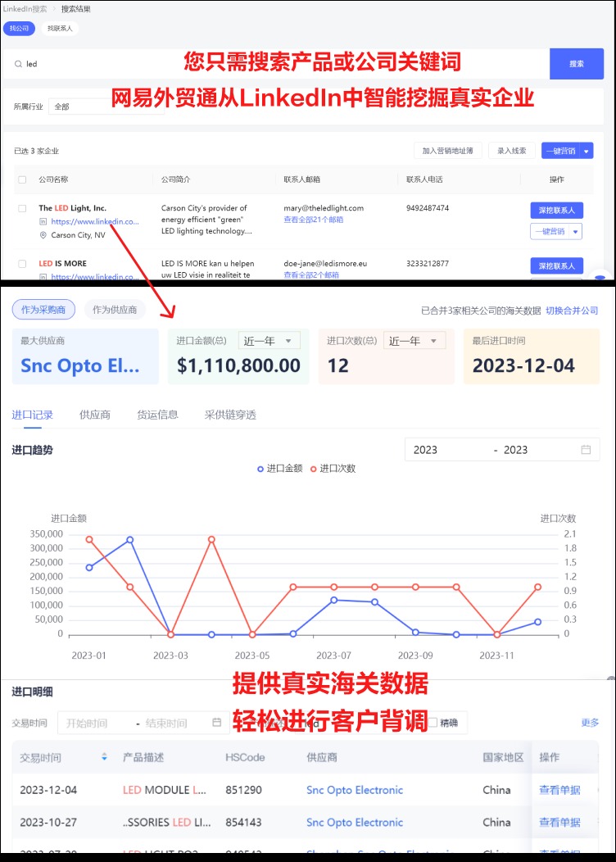Click the 查看全部21个邮箱 link
The height and width of the screenshot is (862, 616).
pos(313,220)
